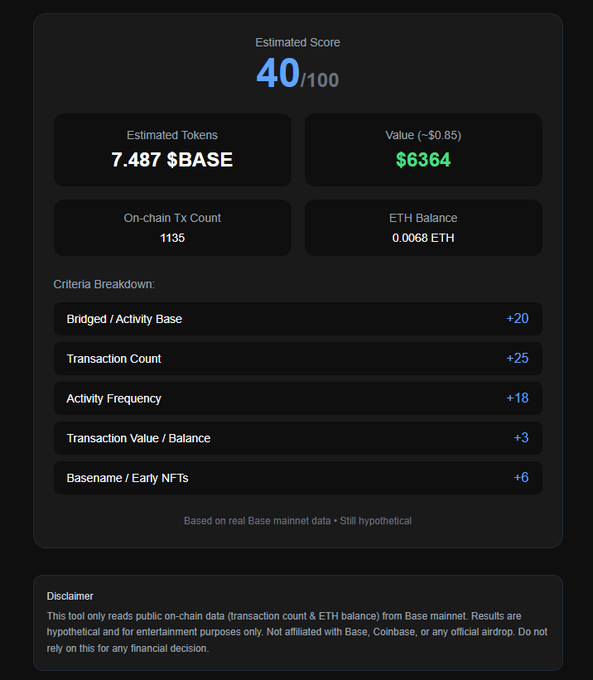Screen dimensions: 593x680
Task: Click the Basename / Early NFTs row
Action: (x=298, y=478)
